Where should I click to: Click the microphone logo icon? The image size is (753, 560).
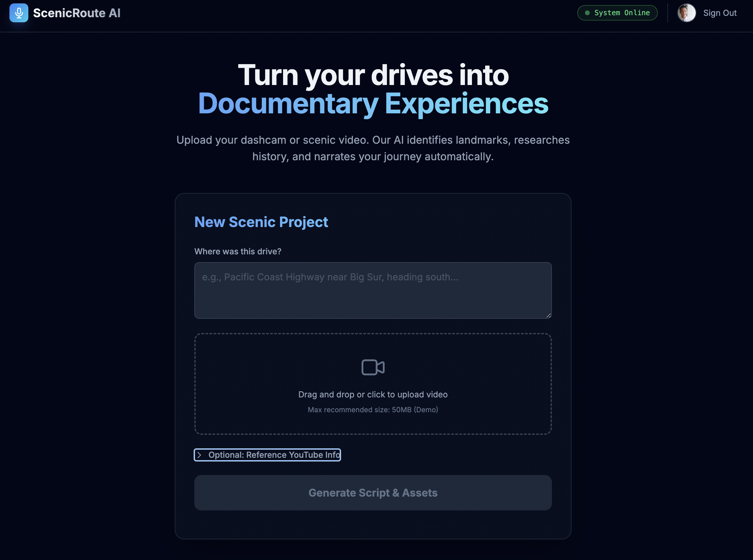(19, 13)
